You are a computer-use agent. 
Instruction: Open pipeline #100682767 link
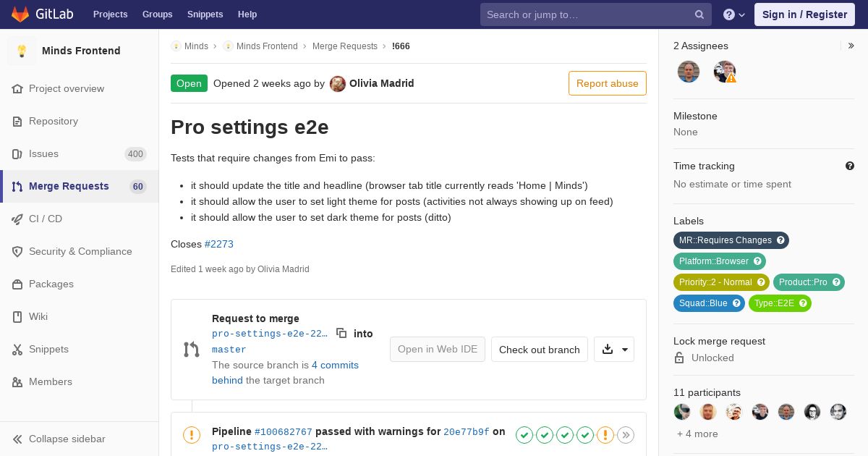pos(284,432)
